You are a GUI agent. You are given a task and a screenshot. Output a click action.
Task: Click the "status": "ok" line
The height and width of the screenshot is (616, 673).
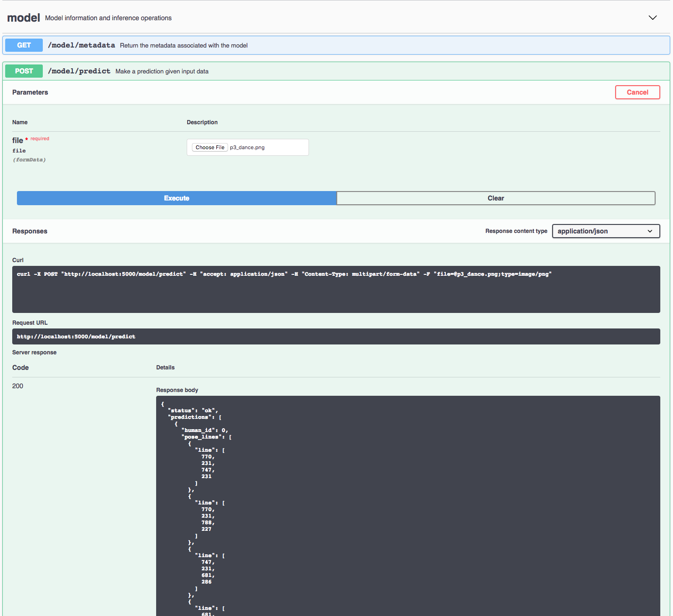click(193, 410)
